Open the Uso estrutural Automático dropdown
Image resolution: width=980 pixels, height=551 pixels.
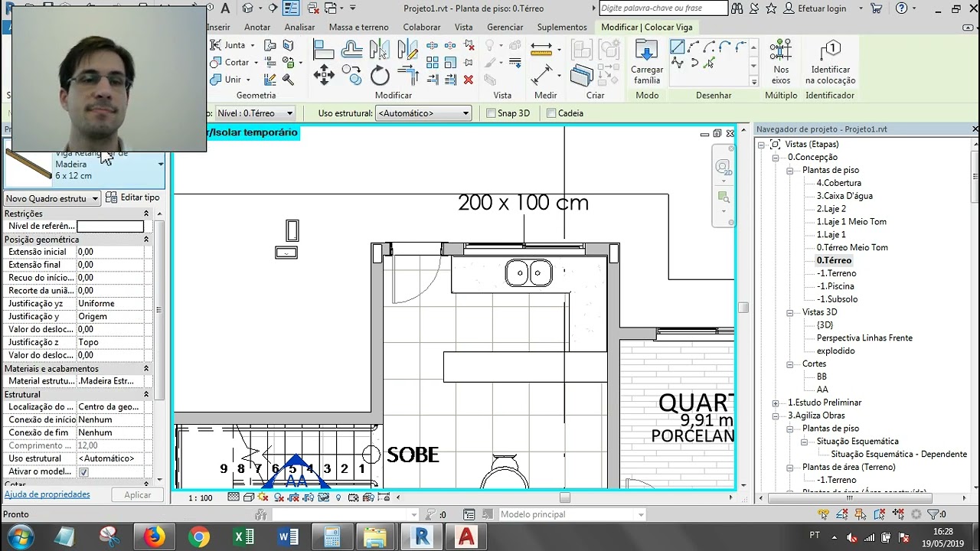click(x=423, y=113)
